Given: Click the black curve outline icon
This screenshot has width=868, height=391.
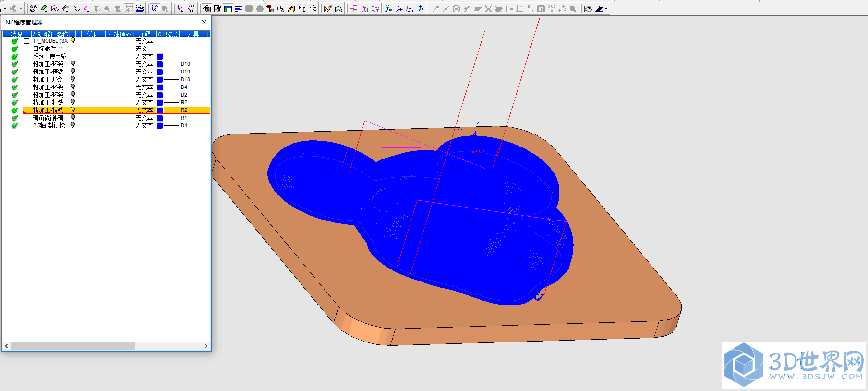Looking at the screenshot, I should coord(338,9).
